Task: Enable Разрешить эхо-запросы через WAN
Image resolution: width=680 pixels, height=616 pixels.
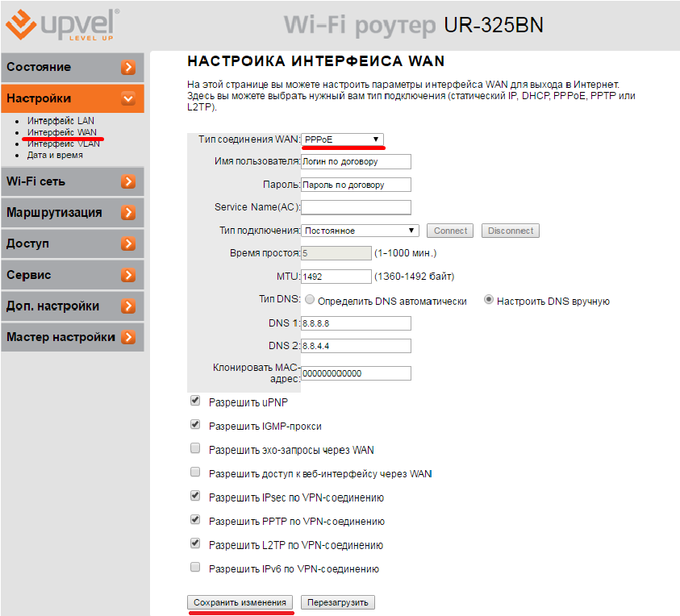Action: pos(194,448)
